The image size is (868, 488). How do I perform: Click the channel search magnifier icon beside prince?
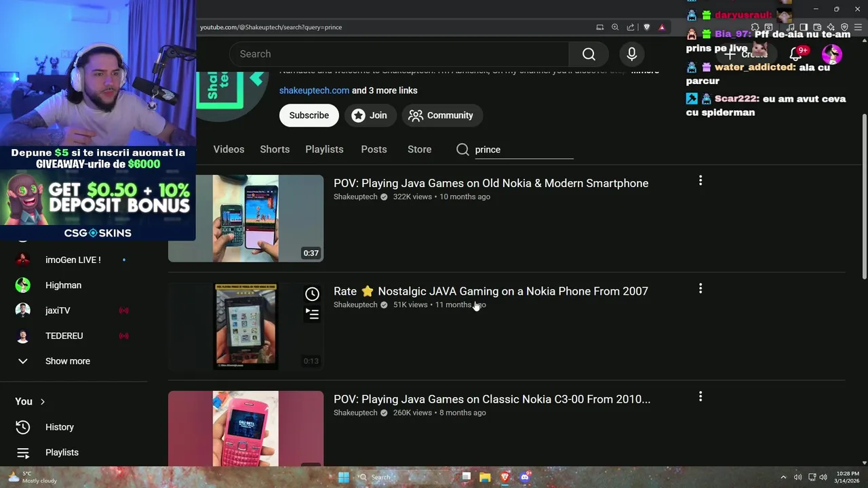pyautogui.click(x=462, y=150)
